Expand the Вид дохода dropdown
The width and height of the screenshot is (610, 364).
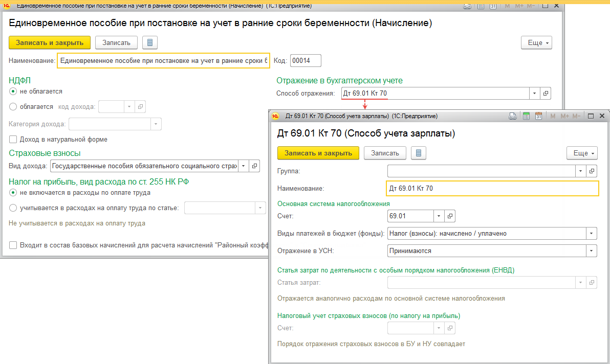click(x=244, y=166)
